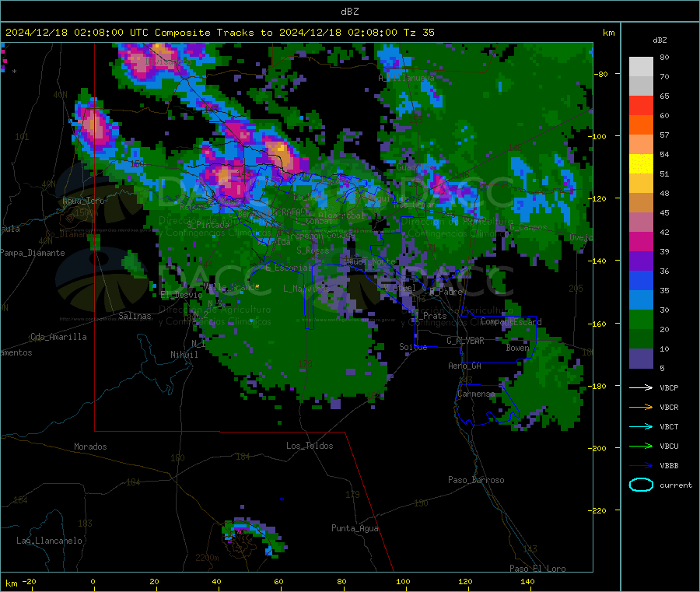The image size is (700, 592).
Task: Click the 'Morados' map label
Action: [90, 447]
